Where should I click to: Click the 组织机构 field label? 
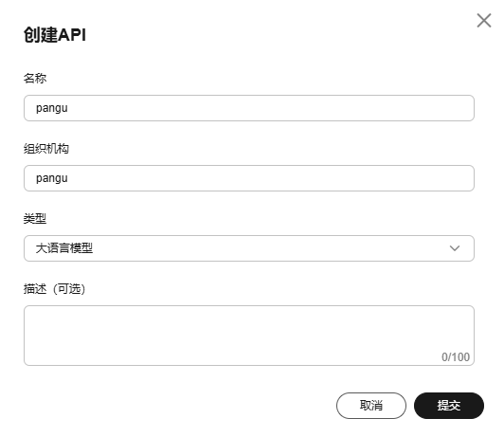(x=46, y=149)
